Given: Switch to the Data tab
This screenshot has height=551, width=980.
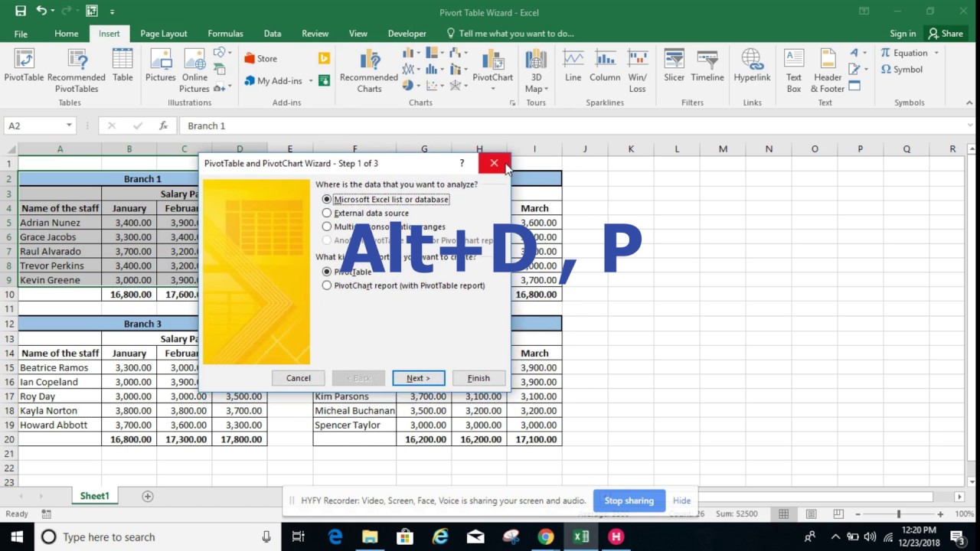Looking at the screenshot, I should click(273, 34).
